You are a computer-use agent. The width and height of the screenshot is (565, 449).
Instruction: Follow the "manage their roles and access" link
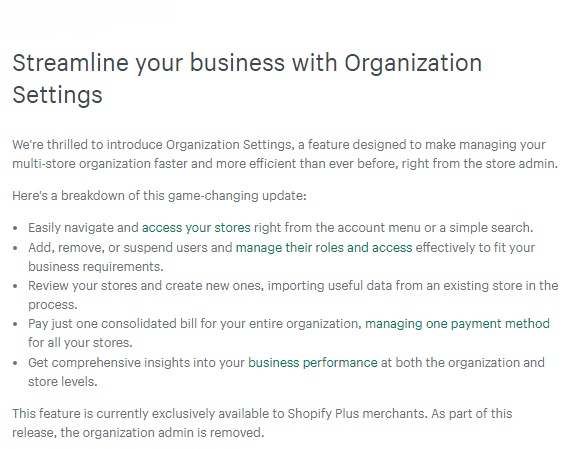[324, 248]
